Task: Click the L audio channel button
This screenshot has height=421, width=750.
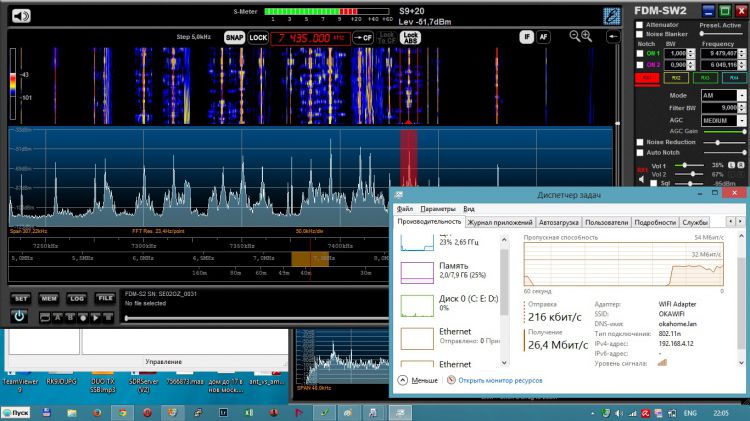Action: pyautogui.click(x=731, y=165)
